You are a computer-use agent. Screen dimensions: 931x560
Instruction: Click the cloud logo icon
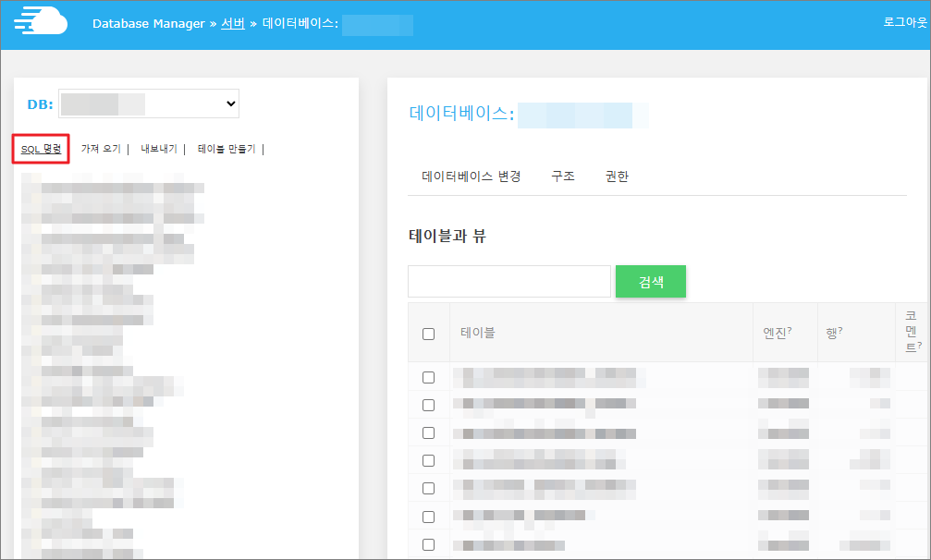(41, 22)
